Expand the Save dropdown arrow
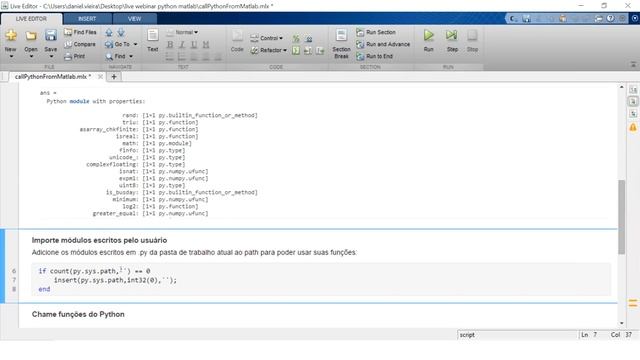Viewport: 640px width, 360px height. [51, 56]
